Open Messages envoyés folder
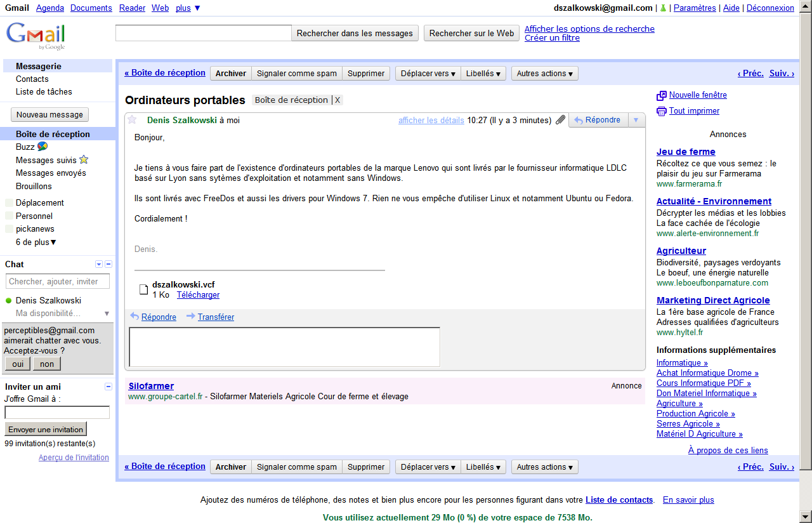 click(51, 173)
